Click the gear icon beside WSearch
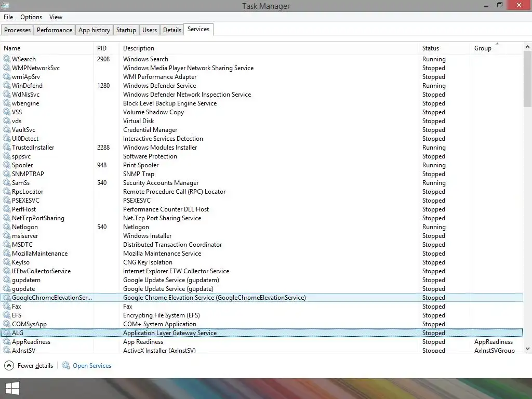The height and width of the screenshot is (399, 532). (x=6, y=59)
